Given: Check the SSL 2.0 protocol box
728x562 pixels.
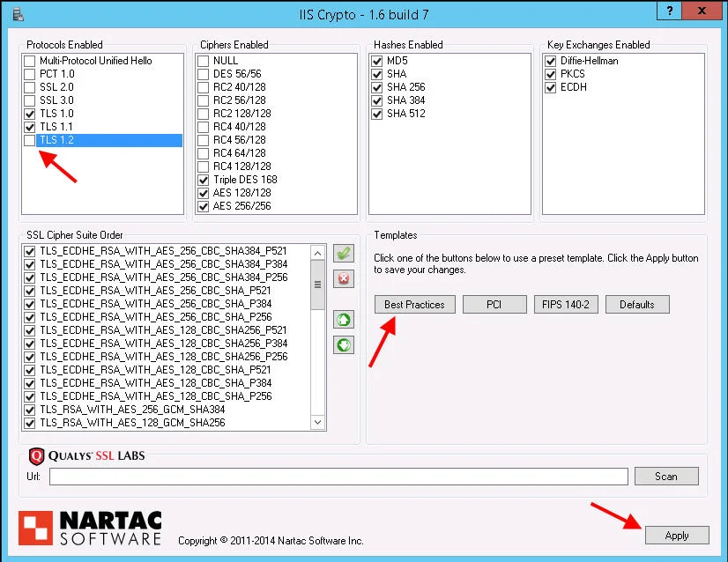Looking at the screenshot, I should pyautogui.click(x=30, y=87).
